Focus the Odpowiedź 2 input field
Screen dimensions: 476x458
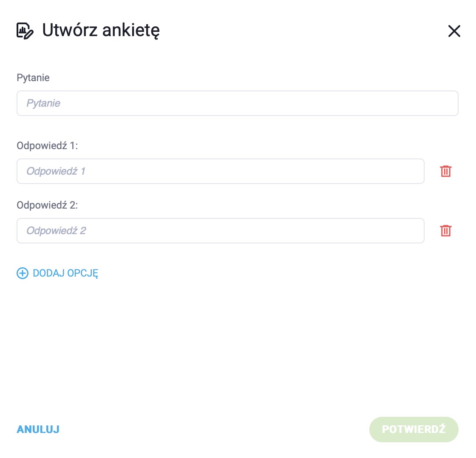pos(221,231)
